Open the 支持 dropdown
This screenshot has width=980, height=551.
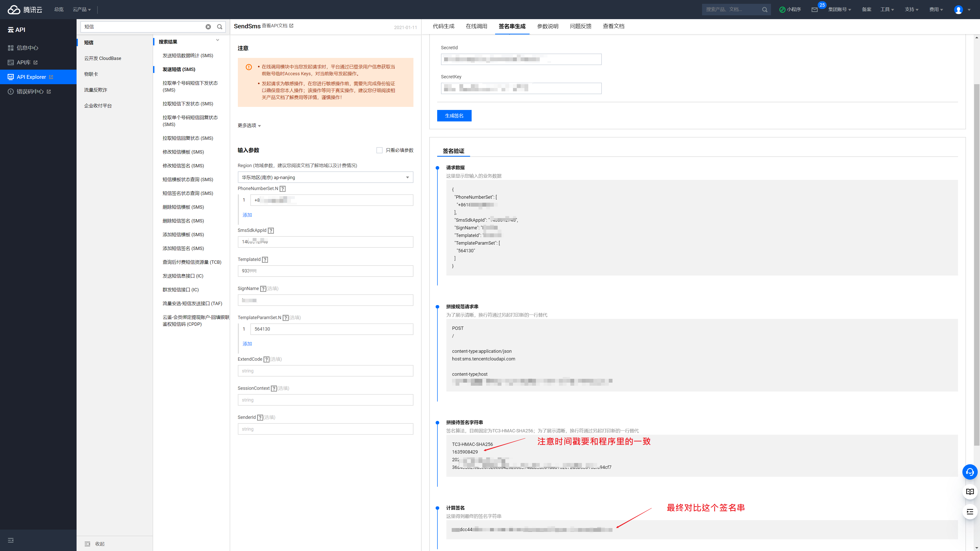(x=912, y=9)
